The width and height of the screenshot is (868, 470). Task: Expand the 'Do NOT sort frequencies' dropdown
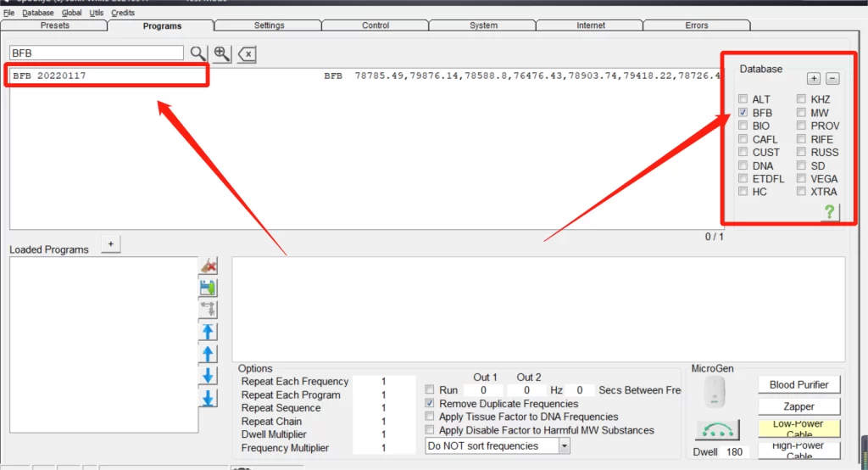(564, 445)
